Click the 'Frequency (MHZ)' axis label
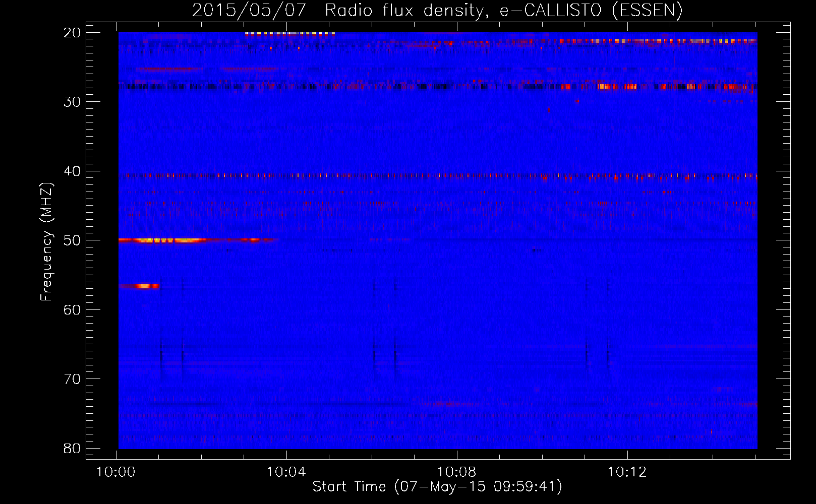This screenshot has height=504, width=816. pyautogui.click(x=46, y=242)
